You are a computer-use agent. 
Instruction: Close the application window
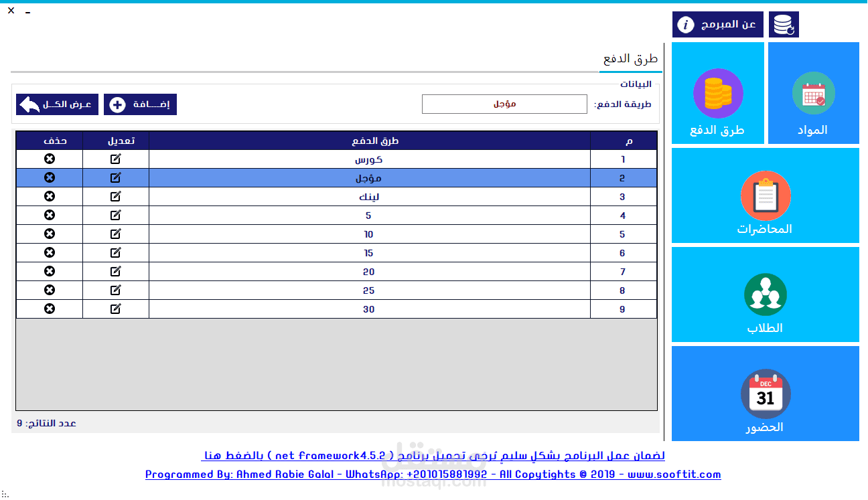(11, 10)
